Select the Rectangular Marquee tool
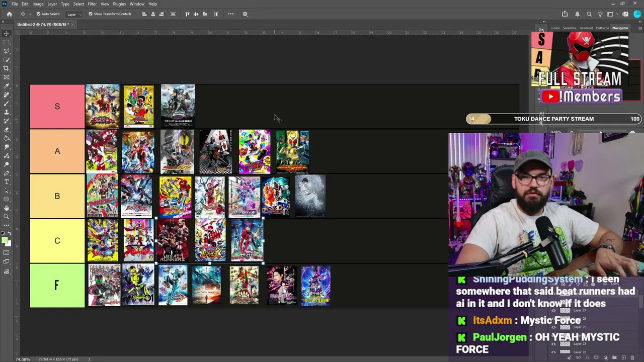This screenshot has width=644, height=362. coord(7,42)
